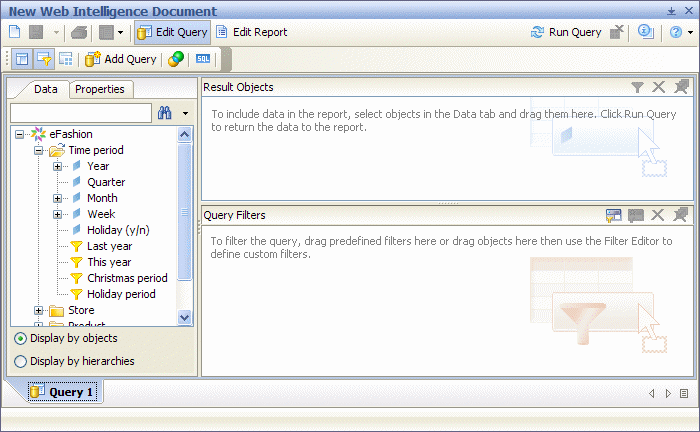Screen dimensions: 700x432
Task: Click the query tab list icon
Action: coord(684,393)
